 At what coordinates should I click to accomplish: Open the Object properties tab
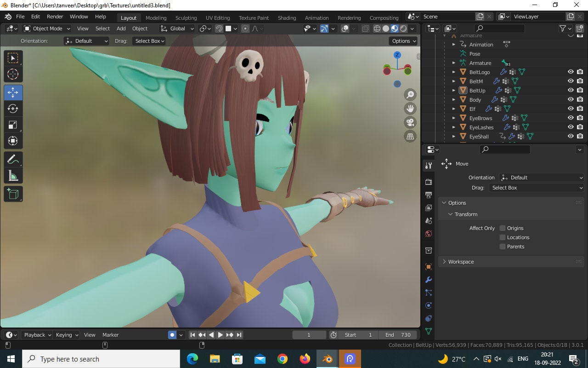tap(429, 267)
